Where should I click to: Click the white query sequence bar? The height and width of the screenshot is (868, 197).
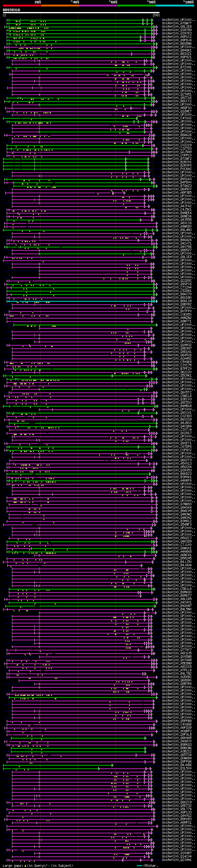click(x=81, y=13)
